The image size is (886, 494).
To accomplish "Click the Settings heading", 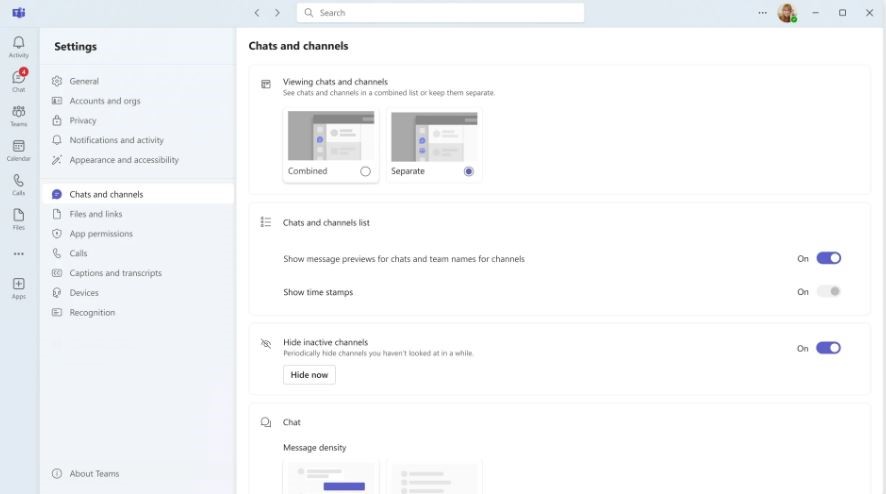I will tap(75, 46).
